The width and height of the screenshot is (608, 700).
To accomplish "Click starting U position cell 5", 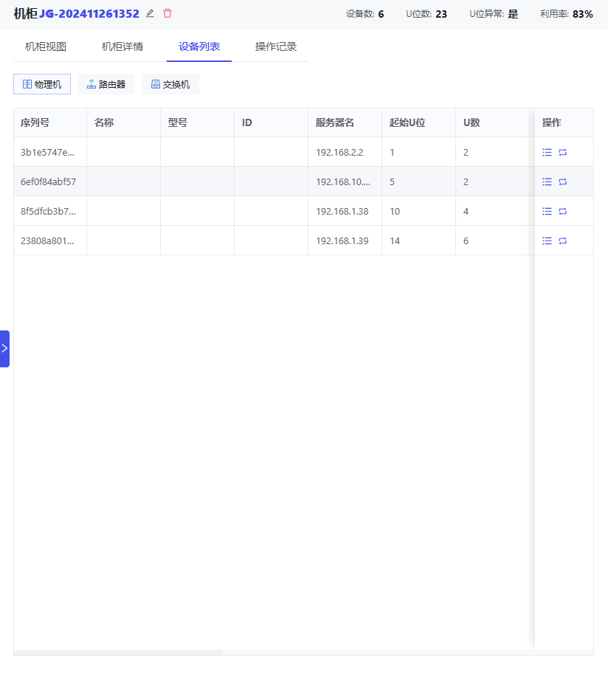I will (418, 181).
